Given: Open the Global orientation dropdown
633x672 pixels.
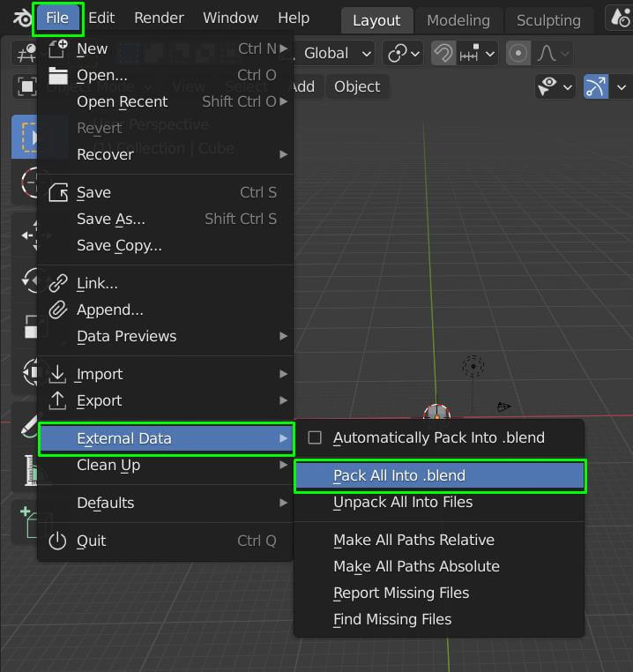Looking at the screenshot, I should (x=338, y=53).
